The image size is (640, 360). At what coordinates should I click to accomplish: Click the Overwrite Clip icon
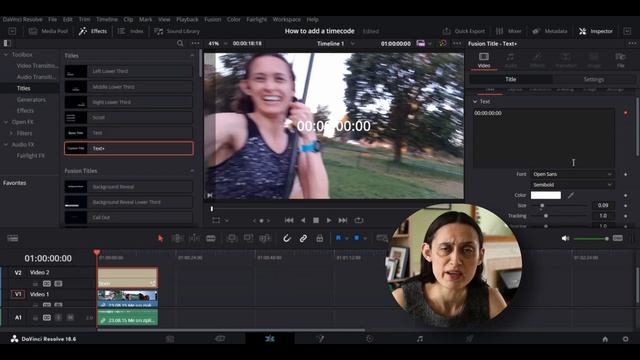(248, 238)
